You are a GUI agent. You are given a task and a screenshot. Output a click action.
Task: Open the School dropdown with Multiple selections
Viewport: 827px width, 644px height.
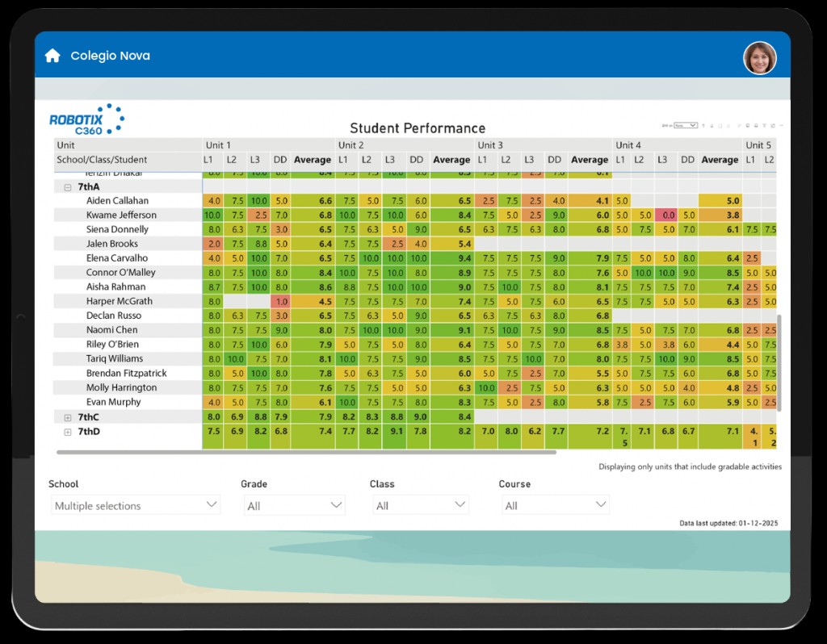coord(134,505)
